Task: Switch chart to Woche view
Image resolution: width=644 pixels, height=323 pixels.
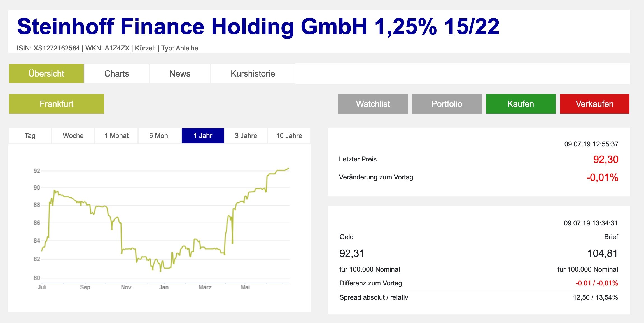Action: pos(73,136)
